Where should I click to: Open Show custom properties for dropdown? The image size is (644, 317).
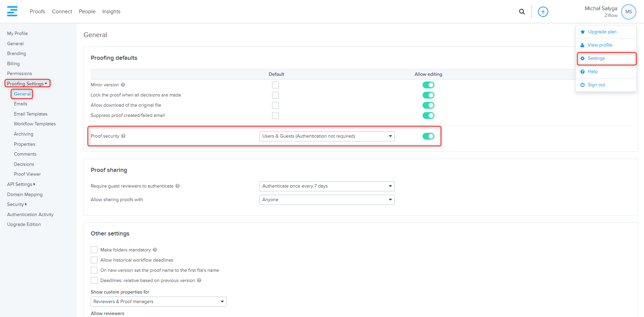158,302
